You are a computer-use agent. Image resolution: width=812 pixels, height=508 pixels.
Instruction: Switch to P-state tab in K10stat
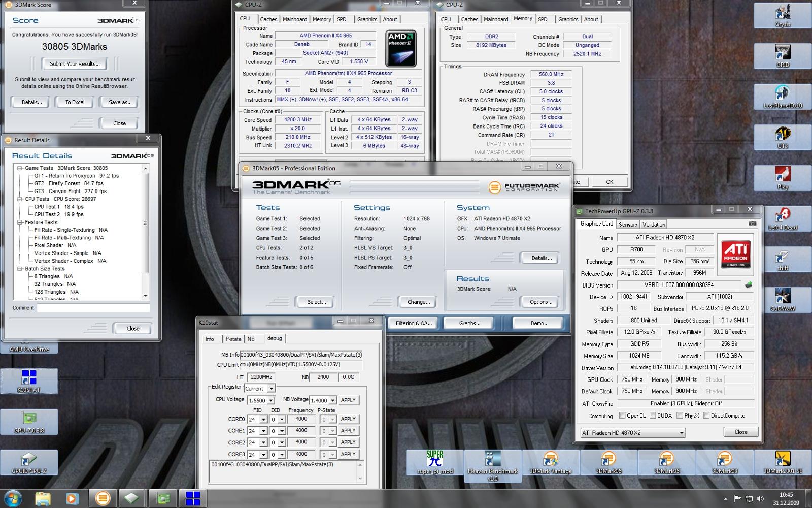[233, 339]
